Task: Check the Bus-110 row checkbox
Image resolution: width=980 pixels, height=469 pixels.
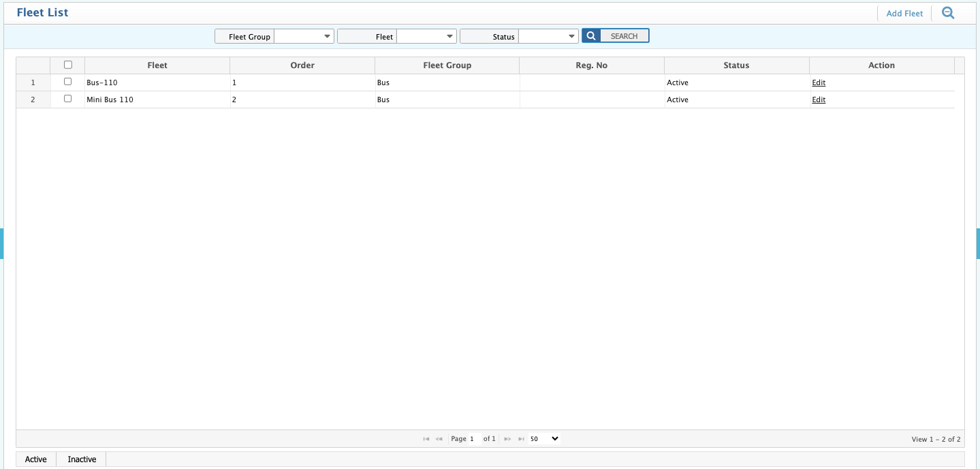Action: pyautogui.click(x=67, y=82)
